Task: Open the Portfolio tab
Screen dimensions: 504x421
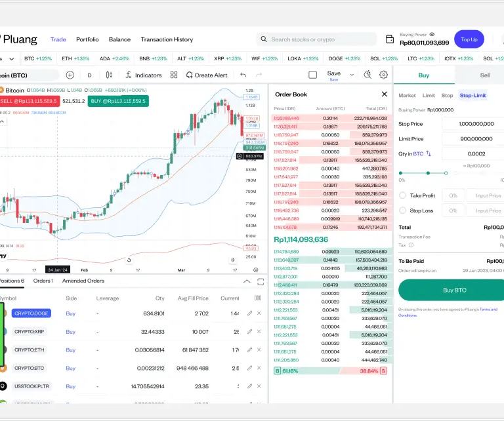Action: pos(87,39)
